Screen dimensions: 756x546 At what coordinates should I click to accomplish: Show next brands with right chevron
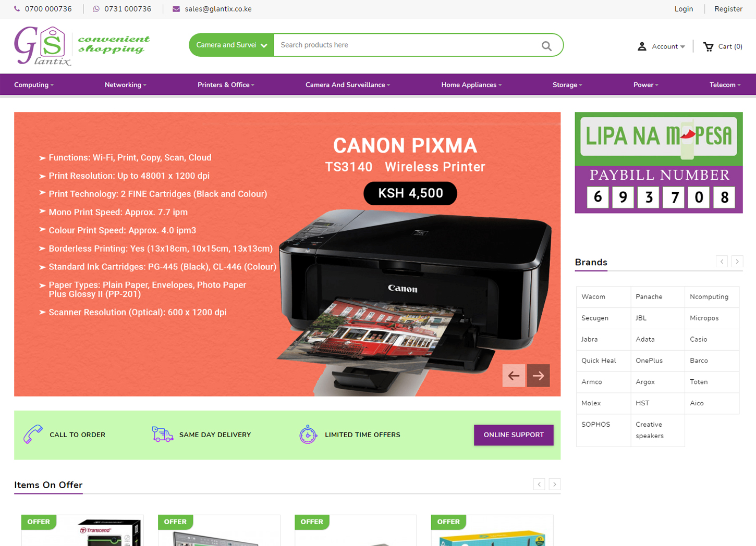(x=737, y=262)
